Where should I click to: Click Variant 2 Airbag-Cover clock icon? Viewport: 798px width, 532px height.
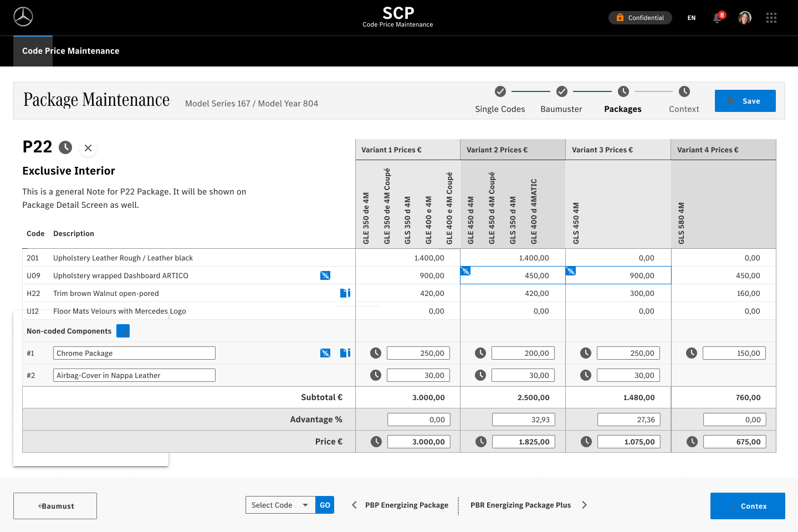(x=480, y=375)
